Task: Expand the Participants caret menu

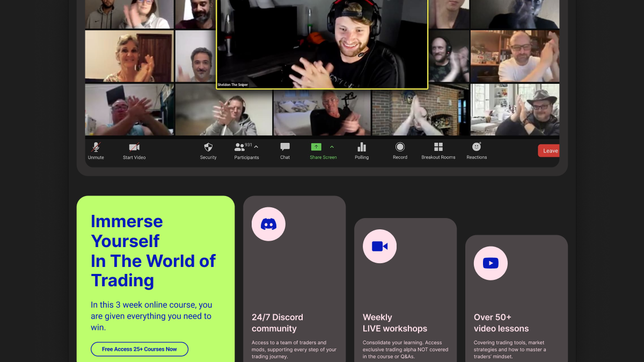Action: 256,147
